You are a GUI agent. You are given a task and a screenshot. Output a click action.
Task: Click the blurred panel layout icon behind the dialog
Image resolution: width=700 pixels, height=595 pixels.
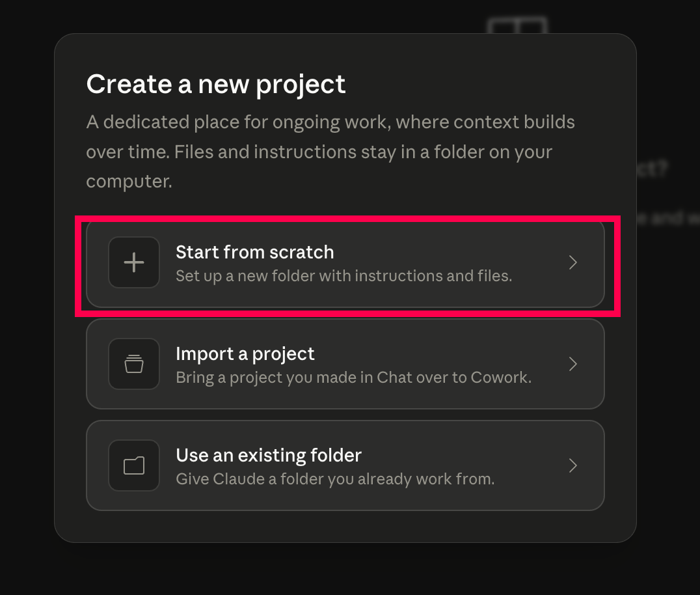click(517, 25)
